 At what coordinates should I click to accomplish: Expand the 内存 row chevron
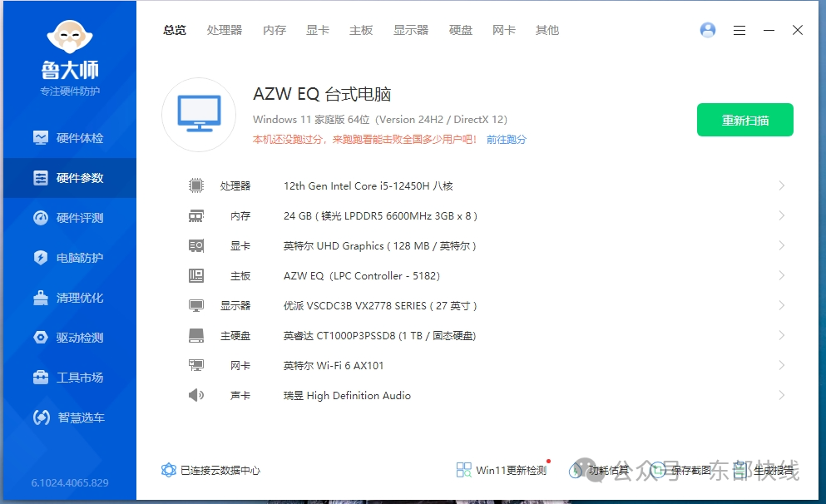click(782, 215)
